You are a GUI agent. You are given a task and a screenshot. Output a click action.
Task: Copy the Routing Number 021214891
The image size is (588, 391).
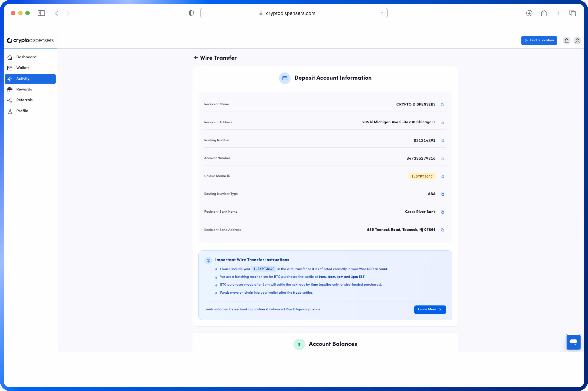coord(442,140)
